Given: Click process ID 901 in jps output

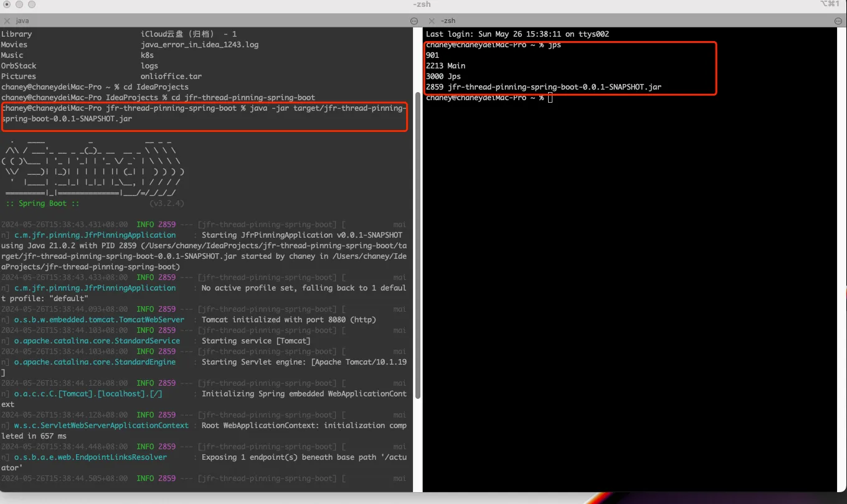Looking at the screenshot, I should (x=433, y=55).
